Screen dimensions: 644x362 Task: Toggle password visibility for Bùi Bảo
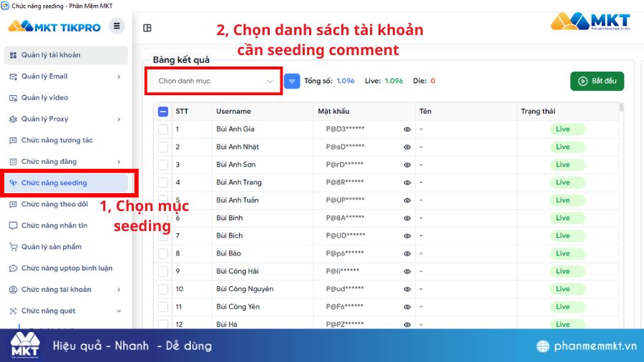point(407,254)
